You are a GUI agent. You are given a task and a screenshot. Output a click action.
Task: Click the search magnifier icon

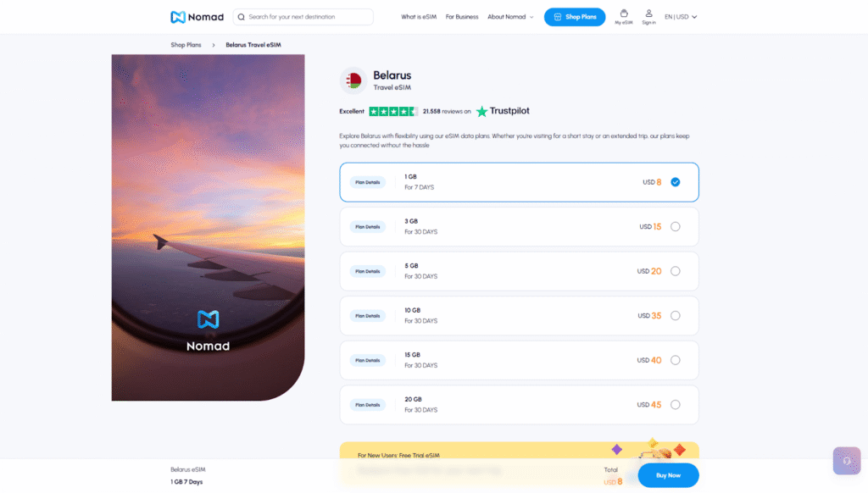coord(241,16)
